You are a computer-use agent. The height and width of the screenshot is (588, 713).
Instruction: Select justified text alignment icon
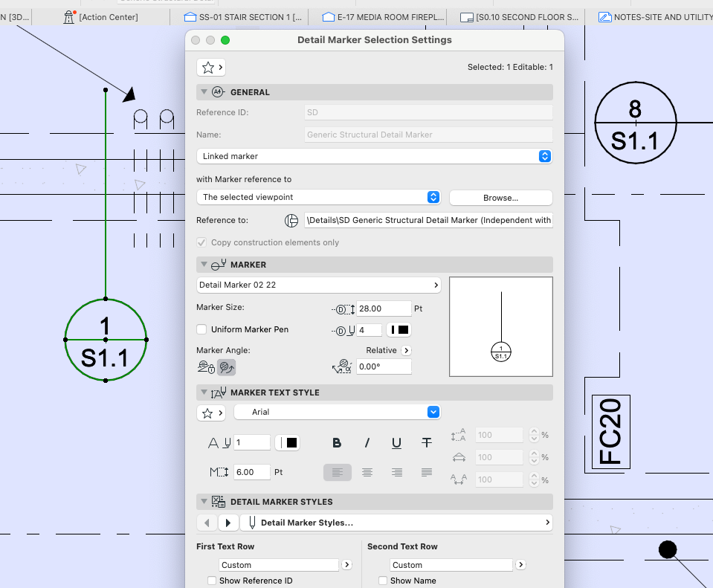click(x=426, y=472)
